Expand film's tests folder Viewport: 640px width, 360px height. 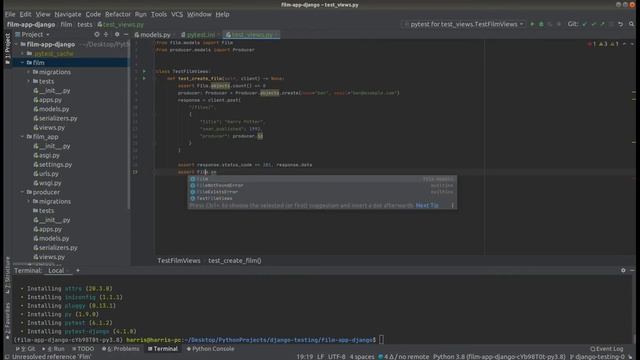coord(29,81)
